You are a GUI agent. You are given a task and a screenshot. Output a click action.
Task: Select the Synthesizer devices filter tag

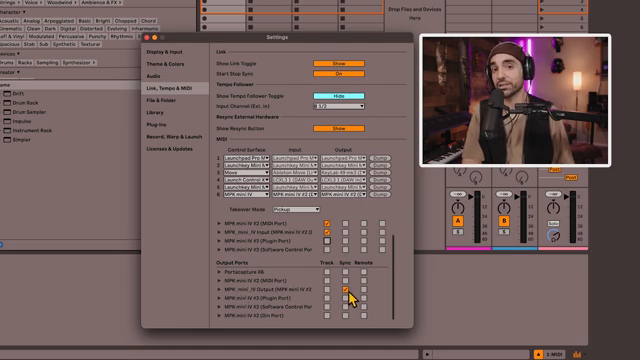(78, 62)
